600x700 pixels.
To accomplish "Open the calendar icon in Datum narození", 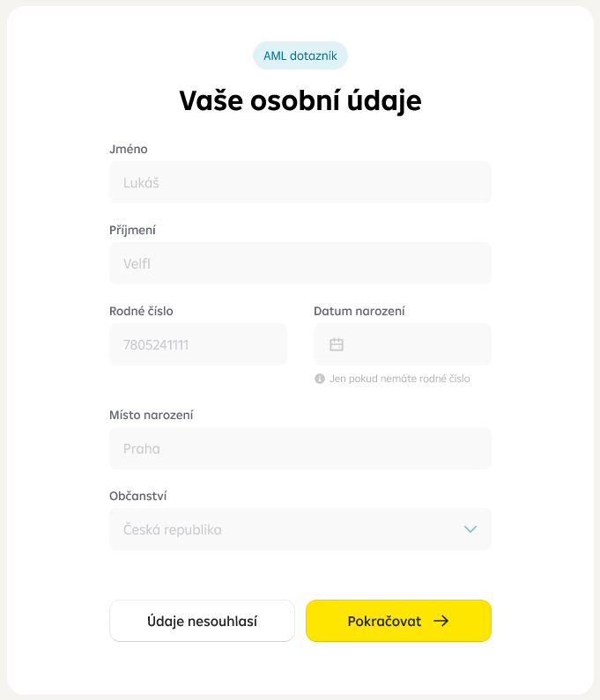I will pos(337,344).
